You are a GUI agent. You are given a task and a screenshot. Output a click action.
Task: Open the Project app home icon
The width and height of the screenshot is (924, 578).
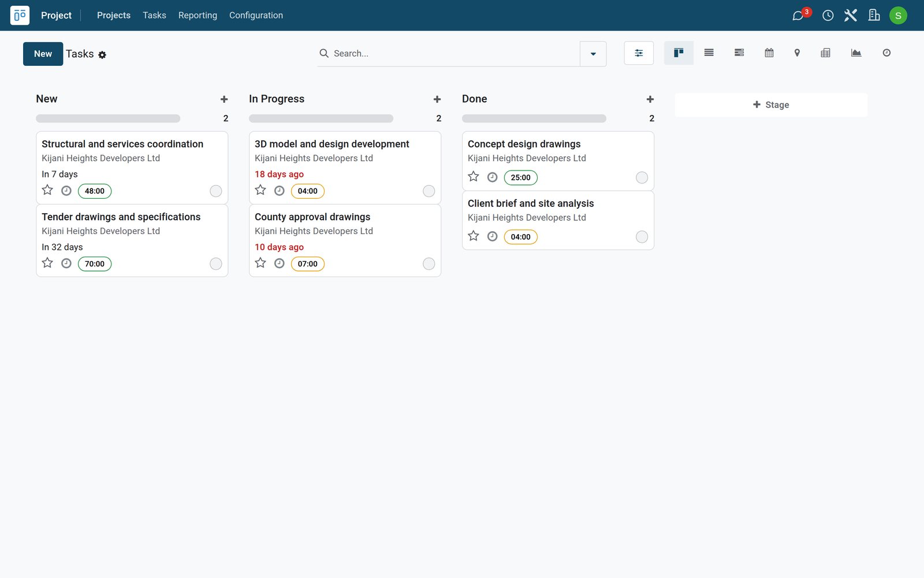[20, 15]
